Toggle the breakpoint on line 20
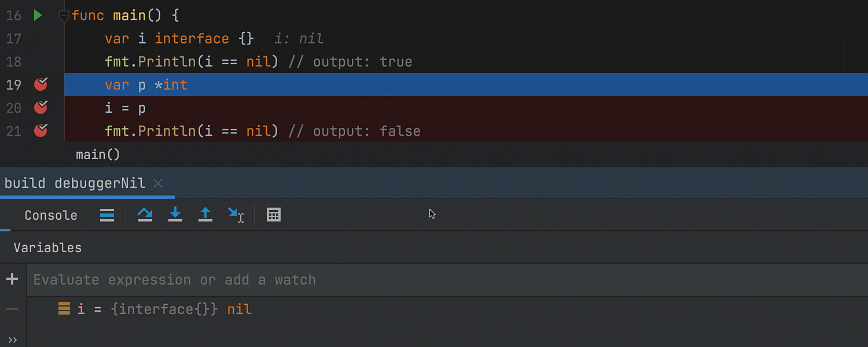 click(x=41, y=108)
